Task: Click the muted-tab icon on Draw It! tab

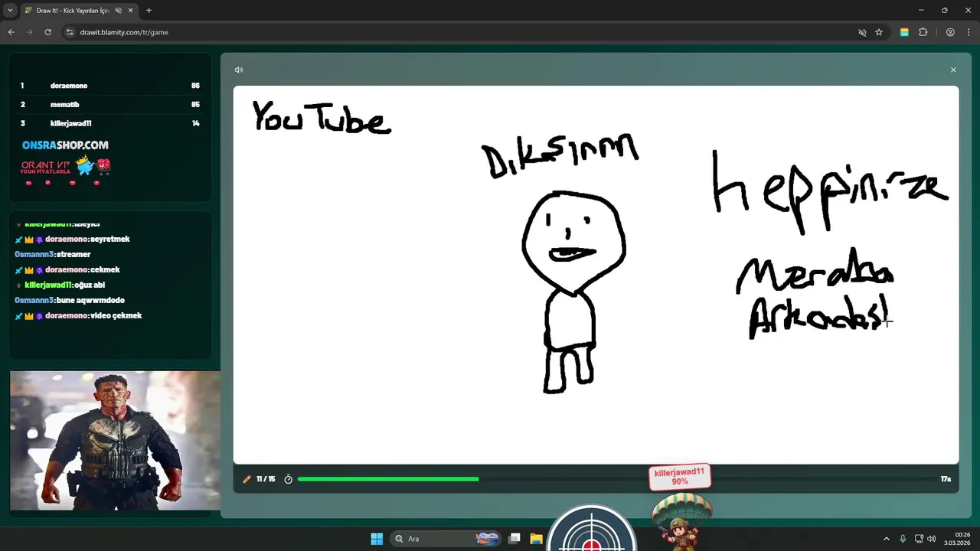Action: click(118, 11)
